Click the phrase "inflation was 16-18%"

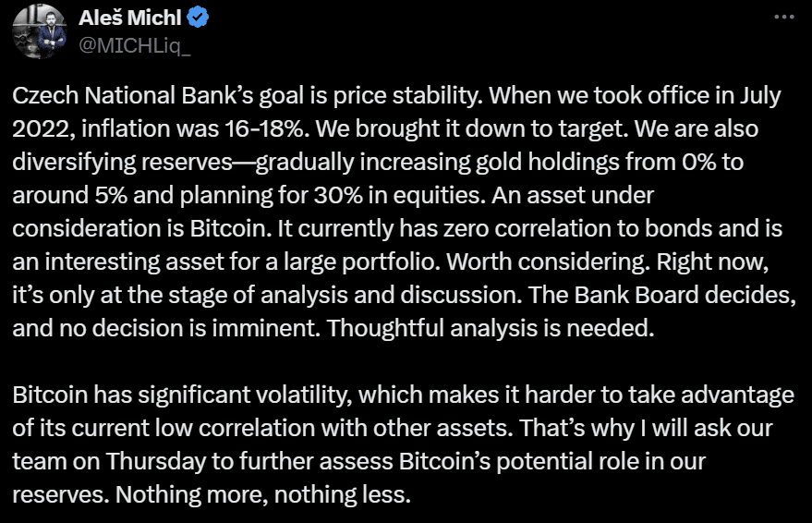(192, 129)
